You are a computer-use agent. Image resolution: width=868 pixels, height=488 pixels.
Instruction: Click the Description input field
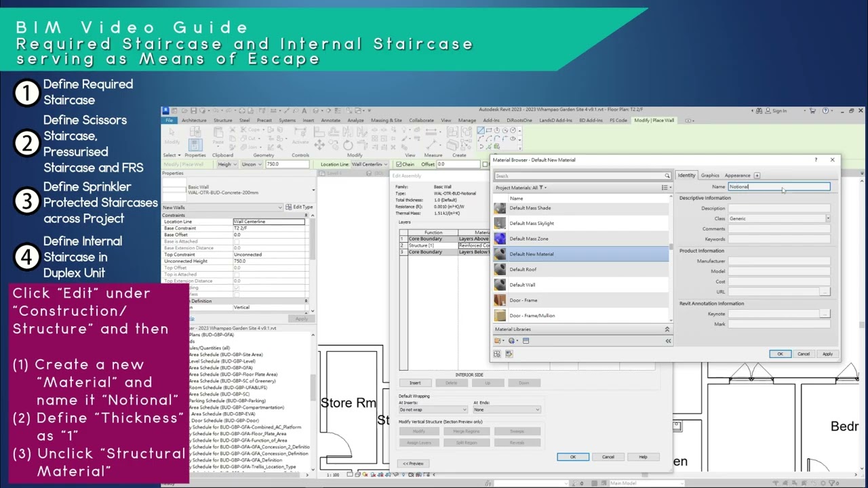point(779,208)
